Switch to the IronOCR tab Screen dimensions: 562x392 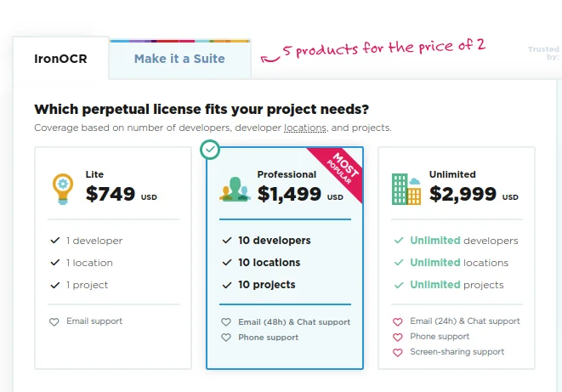click(60, 59)
